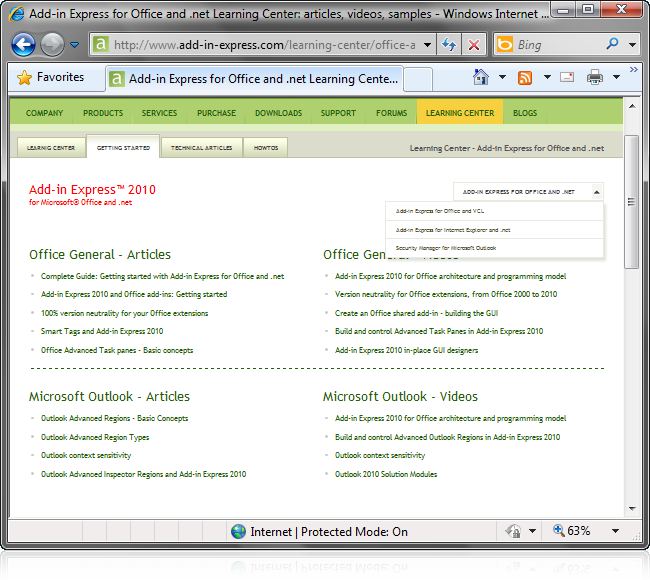This screenshot has height=580, width=650.
Task: Click the Bing search box
Action: (x=558, y=44)
